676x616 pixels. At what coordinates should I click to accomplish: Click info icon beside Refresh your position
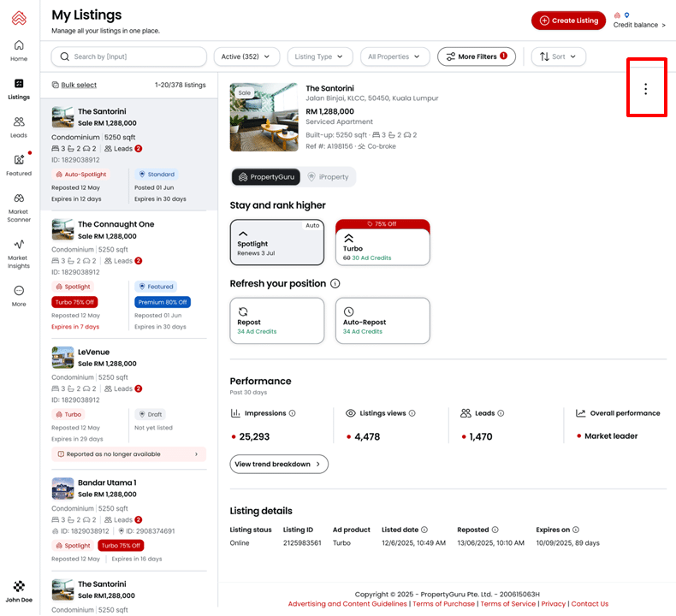click(335, 283)
